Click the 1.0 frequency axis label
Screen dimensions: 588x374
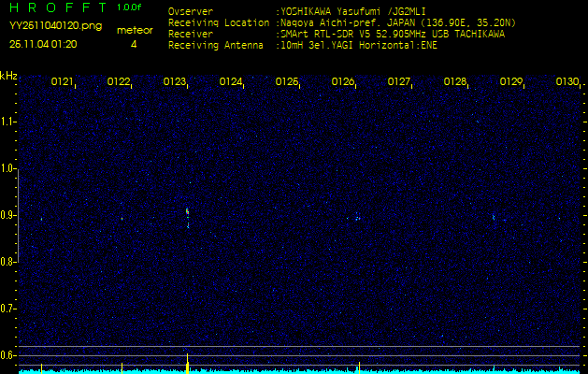click(x=8, y=168)
